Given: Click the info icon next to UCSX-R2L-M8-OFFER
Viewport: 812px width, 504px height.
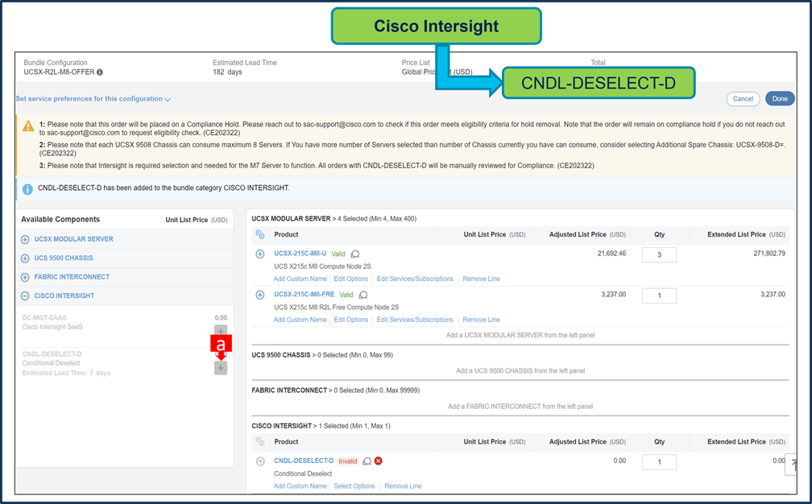Looking at the screenshot, I should 100,72.
